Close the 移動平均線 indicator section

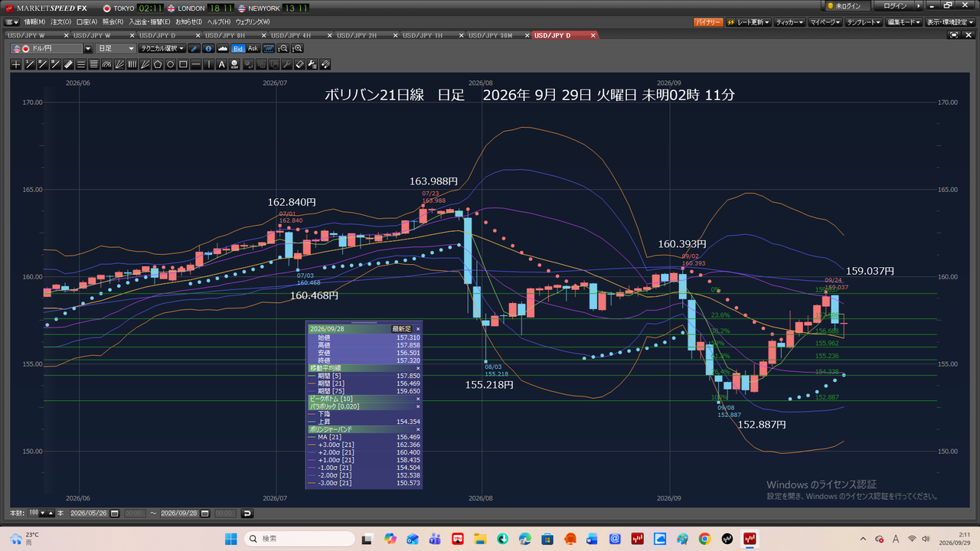pyautogui.click(x=418, y=368)
